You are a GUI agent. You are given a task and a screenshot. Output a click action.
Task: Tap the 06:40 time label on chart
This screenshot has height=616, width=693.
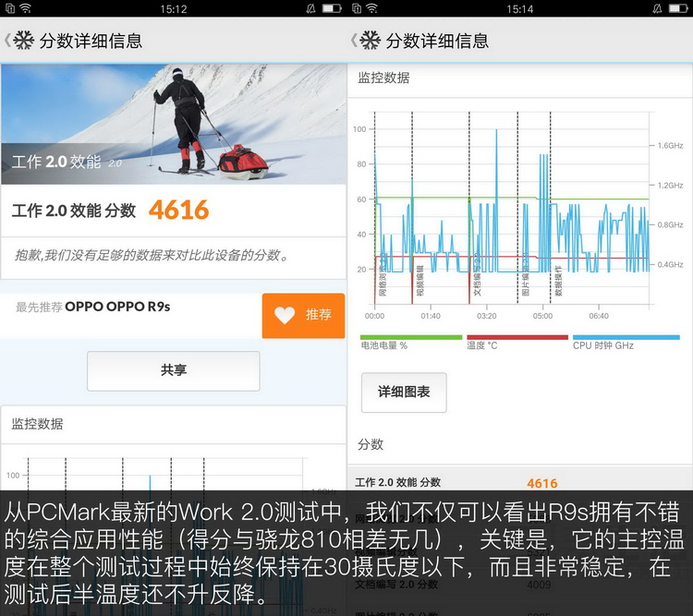(x=599, y=316)
